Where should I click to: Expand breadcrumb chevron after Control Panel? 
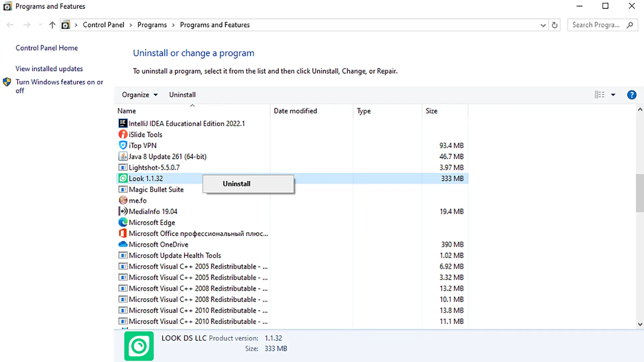coord(130,25)
